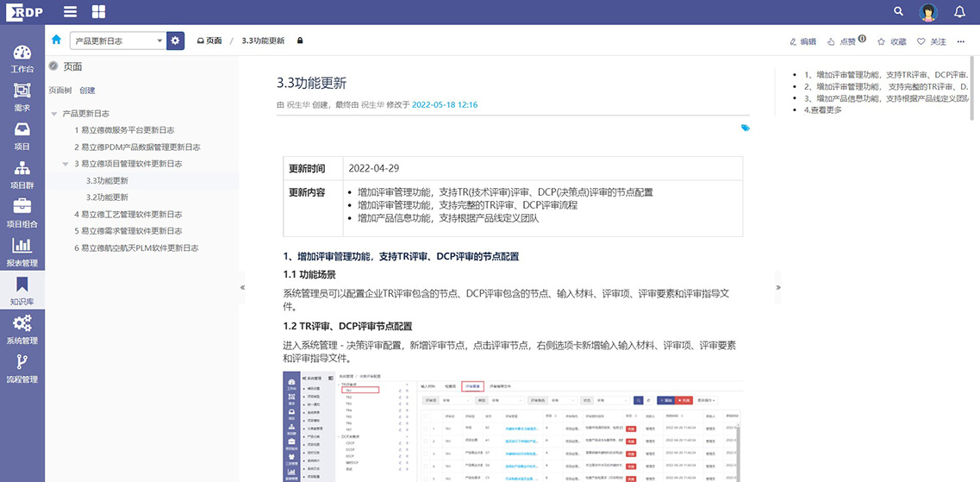Screen dimensions: 980x482
Task: Open 报表管理 in the sidebar
Action: pyautogui.click(x=22, y=254)
